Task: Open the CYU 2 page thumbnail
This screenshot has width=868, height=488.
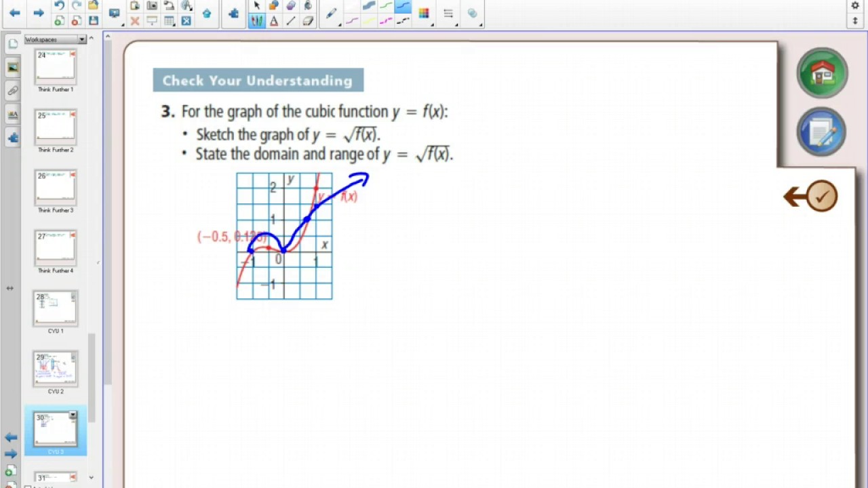Action: pos(56,369)
